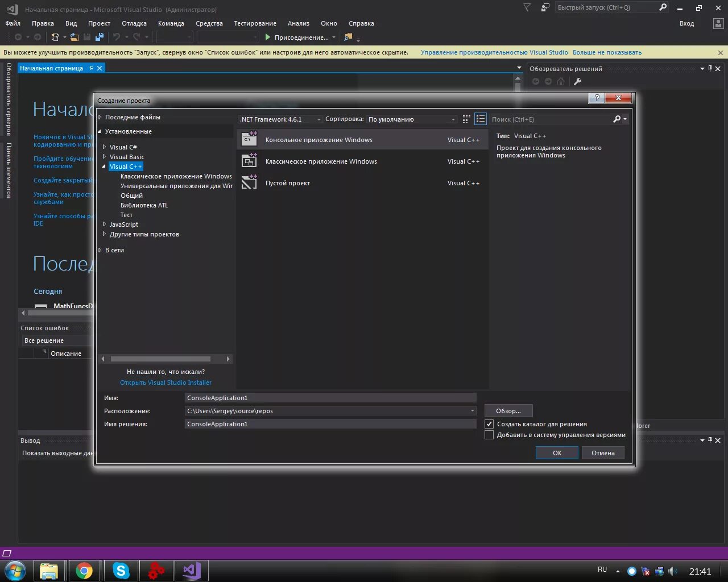This screenshot has width=728, height=582.
Task: Click the volume speaker tray icon
Action: (673, 571)
